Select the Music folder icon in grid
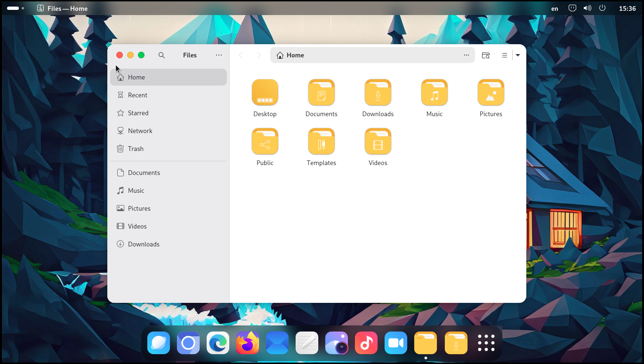The height and width of the screenshot is (364, 644). click(435, 92)
